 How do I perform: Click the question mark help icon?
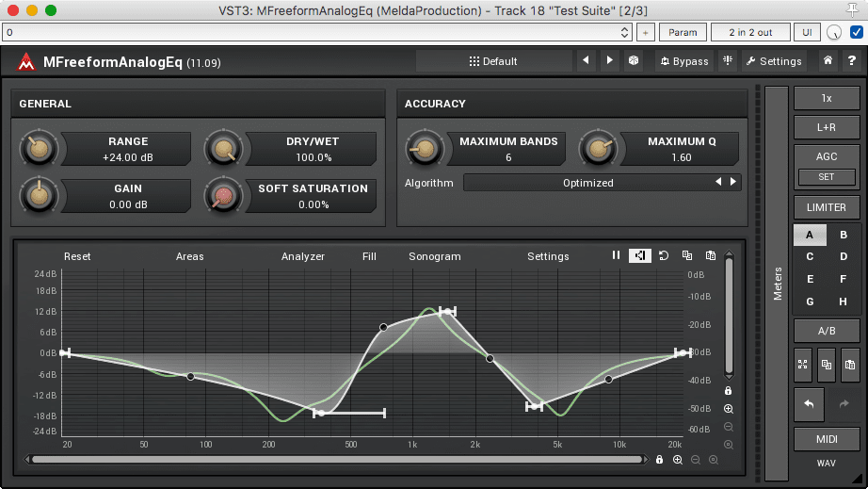click(x=850, y=61)
